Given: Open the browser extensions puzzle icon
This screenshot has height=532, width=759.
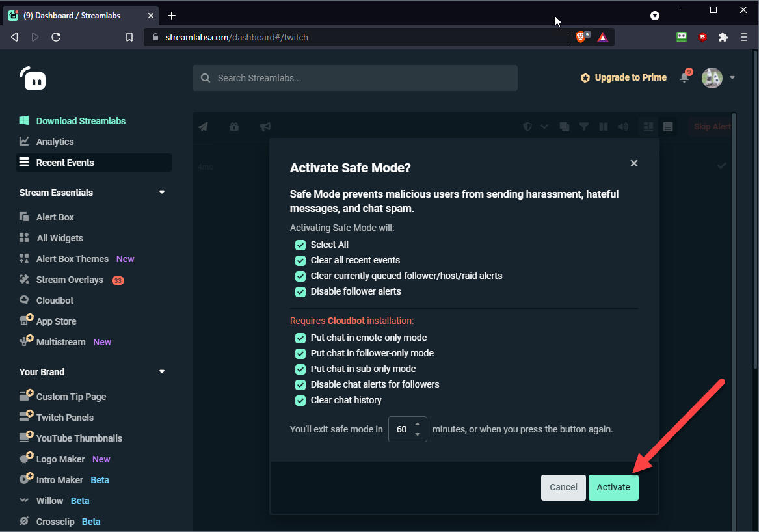Looking at the screenshot, I should point(723,37).
